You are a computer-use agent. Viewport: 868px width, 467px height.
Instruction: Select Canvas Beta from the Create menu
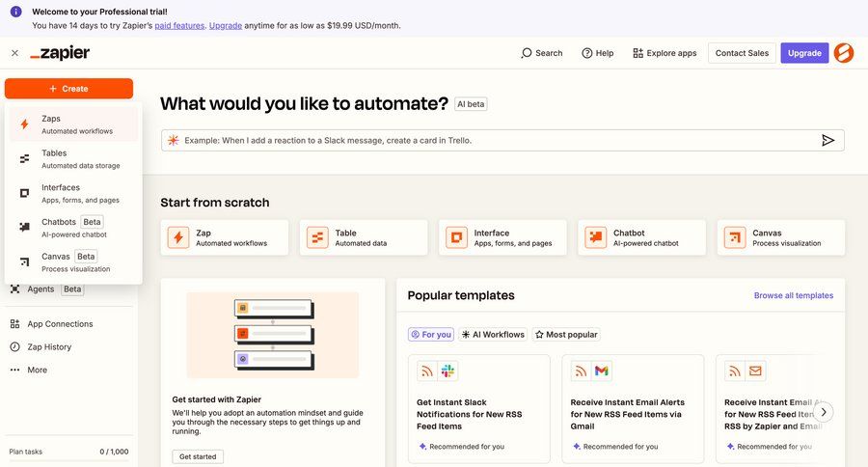point(73,261)
